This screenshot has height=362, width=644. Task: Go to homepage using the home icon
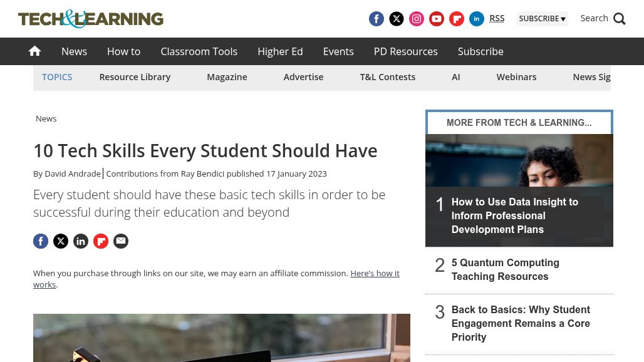[x=34, y=51]
